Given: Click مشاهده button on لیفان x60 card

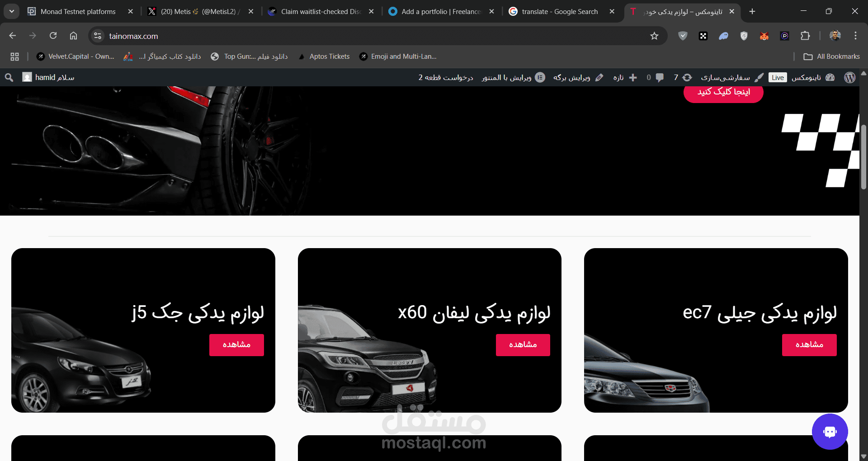Looking at the screenshot, I should 523,345.
